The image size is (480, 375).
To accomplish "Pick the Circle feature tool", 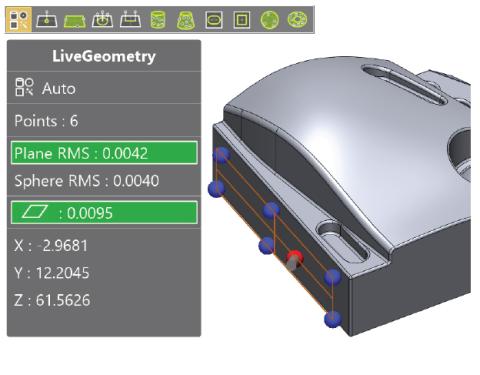I will 102,20.
